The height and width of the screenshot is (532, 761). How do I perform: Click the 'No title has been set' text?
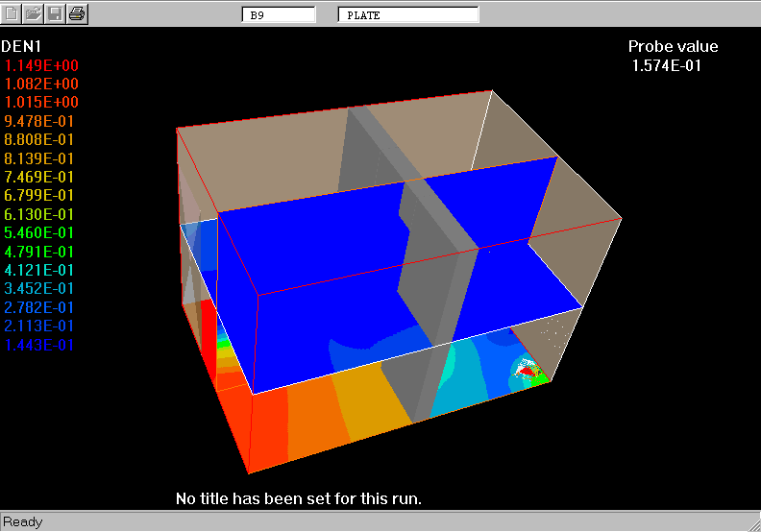point(299,498)
